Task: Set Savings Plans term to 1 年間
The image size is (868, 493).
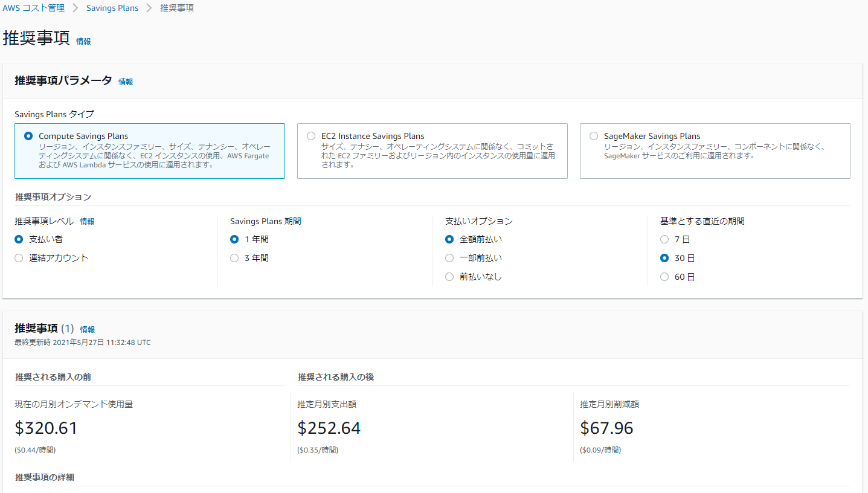Action: point(235,239)
